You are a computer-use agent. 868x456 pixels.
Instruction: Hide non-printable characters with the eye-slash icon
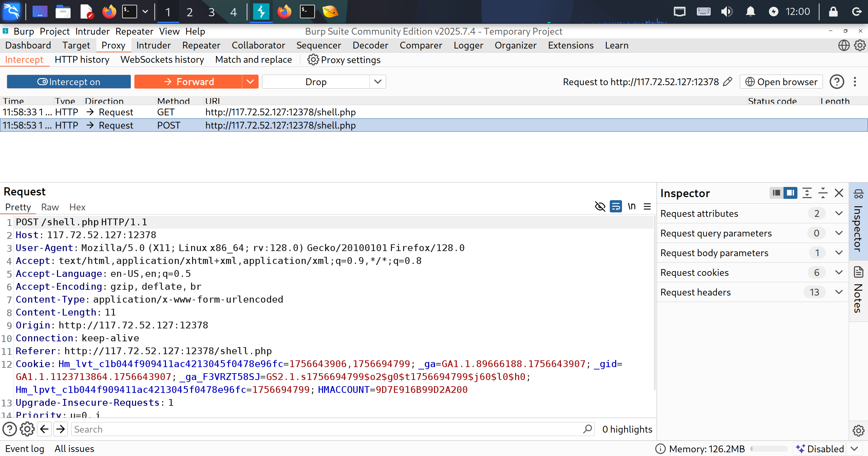tap(600, 206)
